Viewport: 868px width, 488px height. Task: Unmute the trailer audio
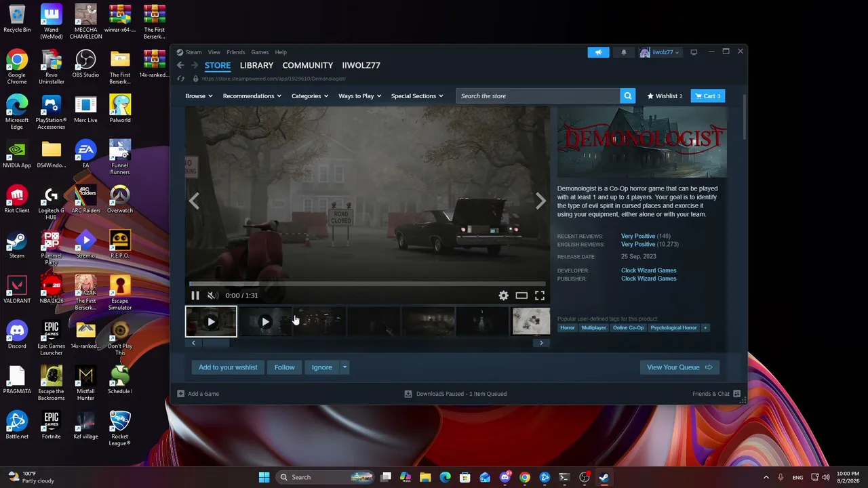pyautogui.click(x=212, y=296)
